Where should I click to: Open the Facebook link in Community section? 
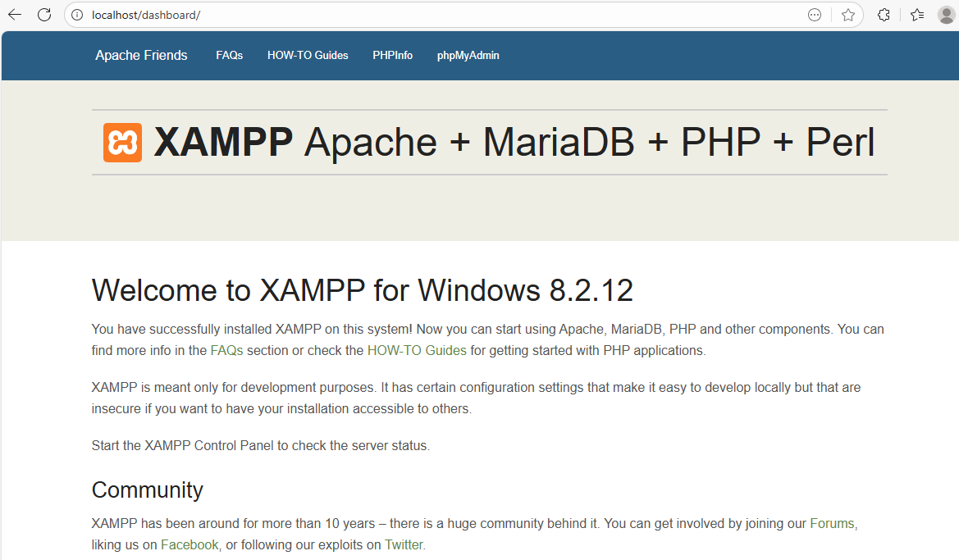click(x=190, y=544)
